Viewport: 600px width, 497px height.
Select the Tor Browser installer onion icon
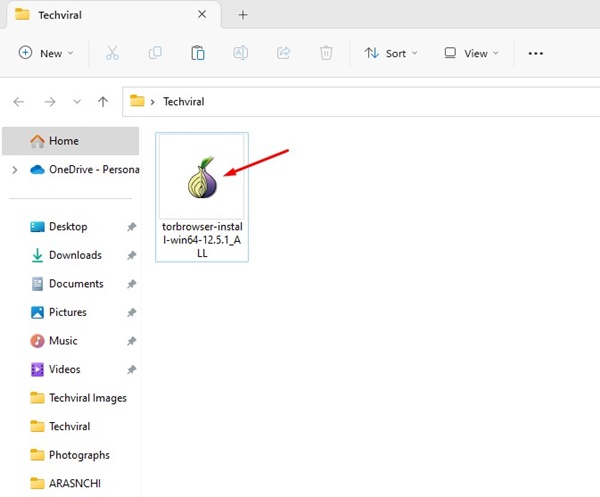pyautogui.click(x=202, y=177)
